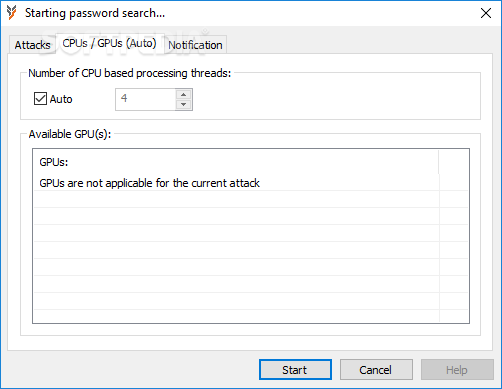
Task: Select the 'GPUs are not applicable' row
Action: click(236, 183)
